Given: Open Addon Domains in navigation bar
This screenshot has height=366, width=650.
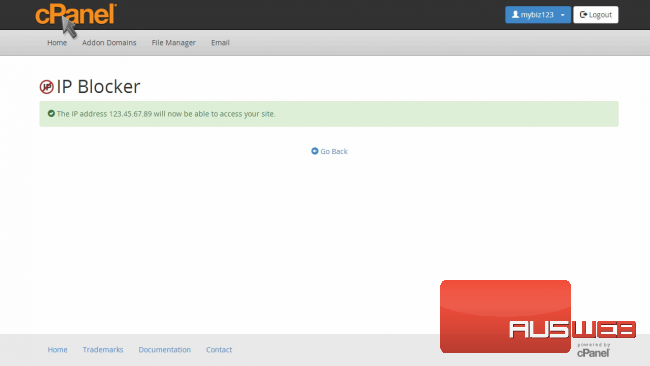Looking at the screenshot, I should (109, 43).
